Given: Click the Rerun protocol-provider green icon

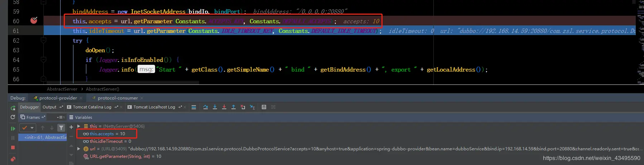Looking at the screenshot, I should click(x=13, y=107).
